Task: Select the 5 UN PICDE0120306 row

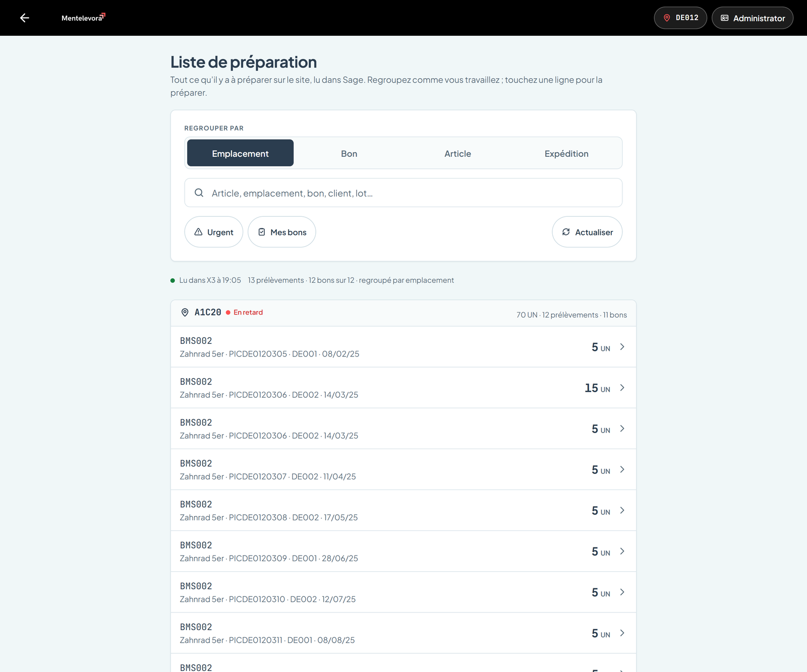Action: (403, 429)
